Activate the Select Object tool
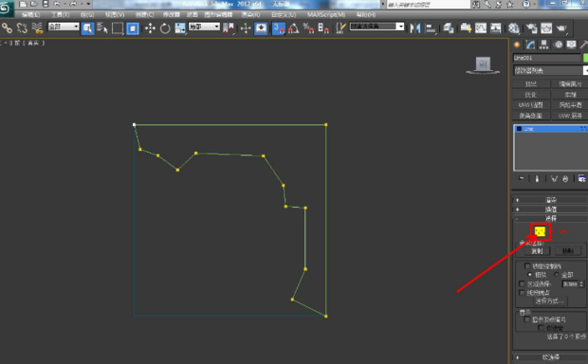This screenshot has width=588, height=364. (87, 28)
